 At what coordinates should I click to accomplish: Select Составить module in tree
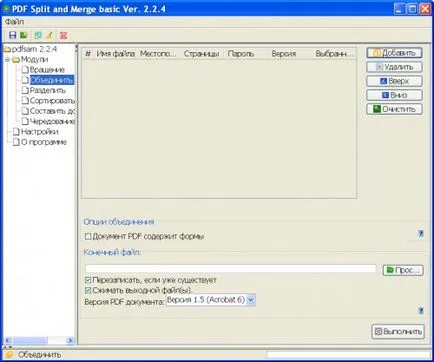pos(52,111)
